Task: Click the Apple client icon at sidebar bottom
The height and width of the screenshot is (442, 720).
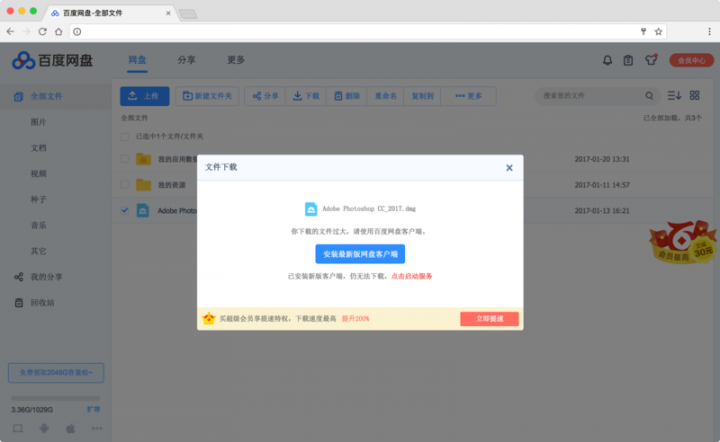Action: tap(70, 429)
